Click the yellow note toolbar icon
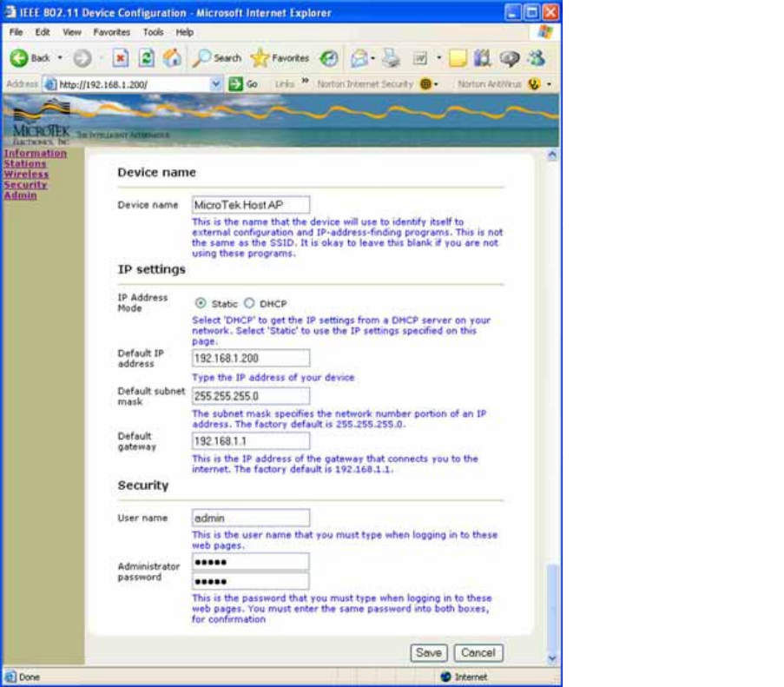 tap(458, 58)
